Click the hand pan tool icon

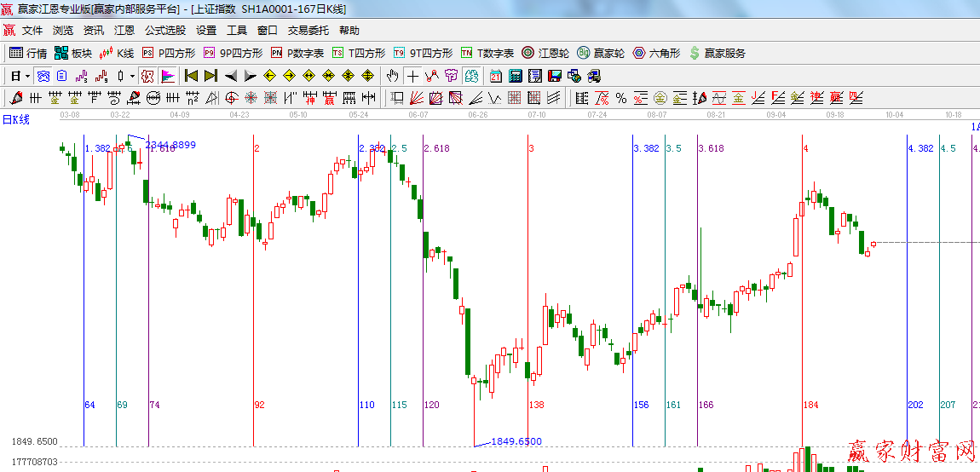click(x=393, y=76)
